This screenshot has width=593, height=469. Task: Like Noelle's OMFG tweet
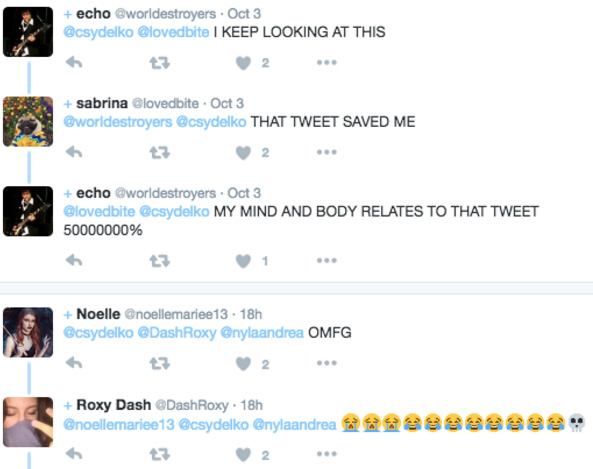(243, 364)
